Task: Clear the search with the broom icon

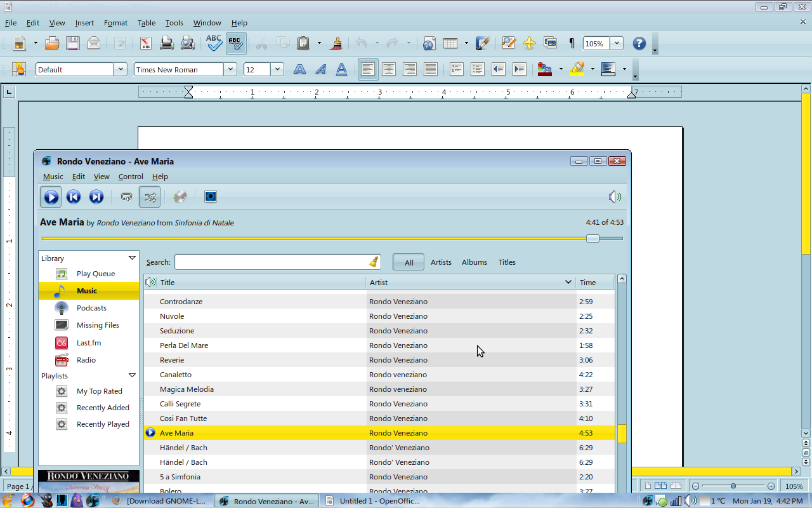Action: click(374, 262)
